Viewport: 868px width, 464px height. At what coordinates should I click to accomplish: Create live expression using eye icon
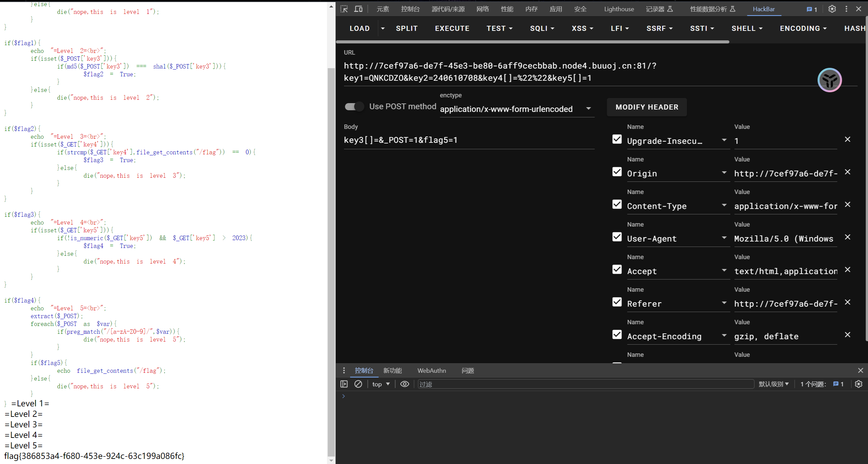pos(404,384)
